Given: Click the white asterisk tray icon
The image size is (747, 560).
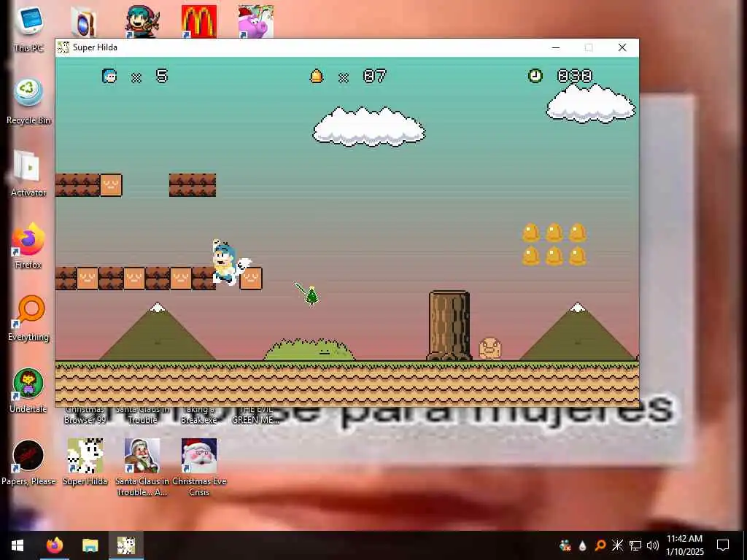Looking at the screenshot, I should coord(617,545).
